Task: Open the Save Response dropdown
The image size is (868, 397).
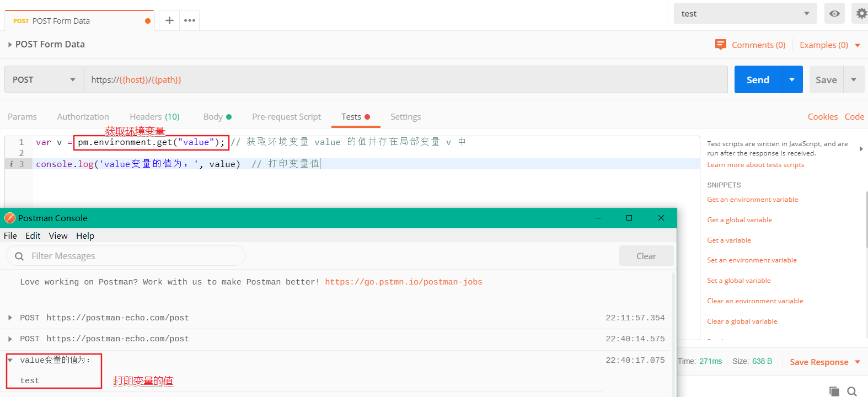Action: (x=858, y=362)
